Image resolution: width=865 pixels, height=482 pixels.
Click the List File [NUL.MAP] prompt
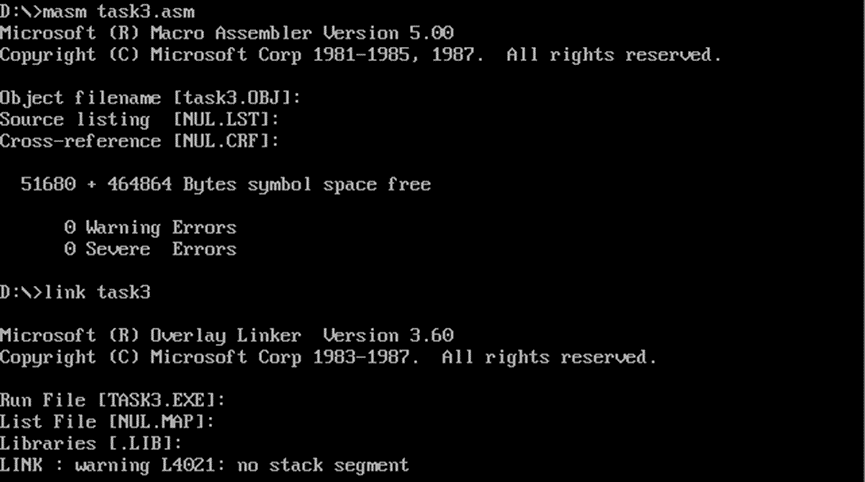tap(107, 421)
